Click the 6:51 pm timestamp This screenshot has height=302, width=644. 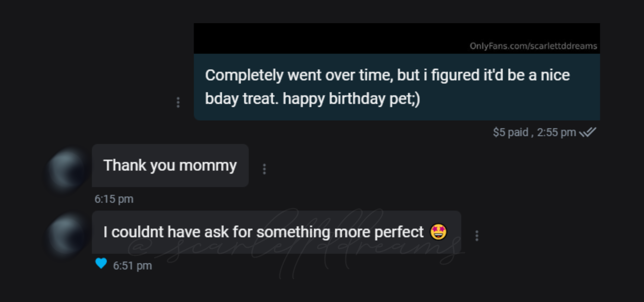[x=132, y=266]
